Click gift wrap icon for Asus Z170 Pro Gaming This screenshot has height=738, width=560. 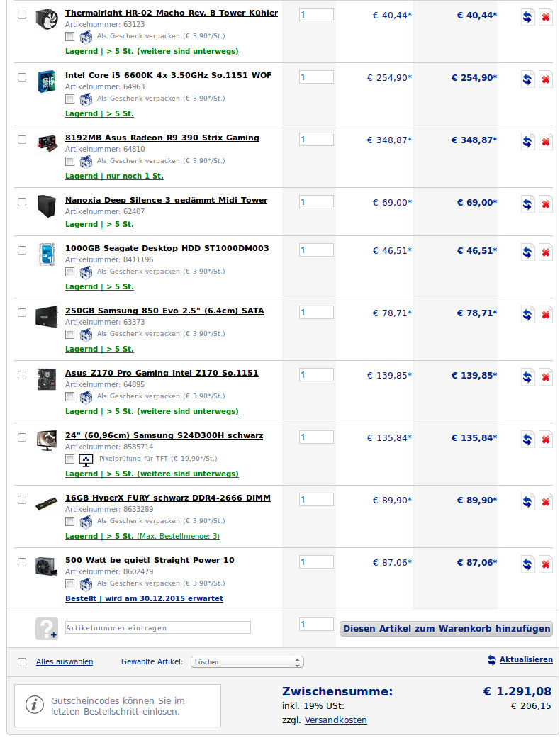tap(86, 397)
